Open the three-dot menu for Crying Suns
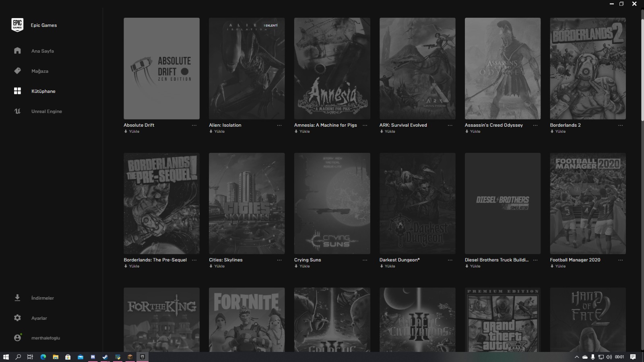This screenshot has width=644, height=362. tap(365, 260)
